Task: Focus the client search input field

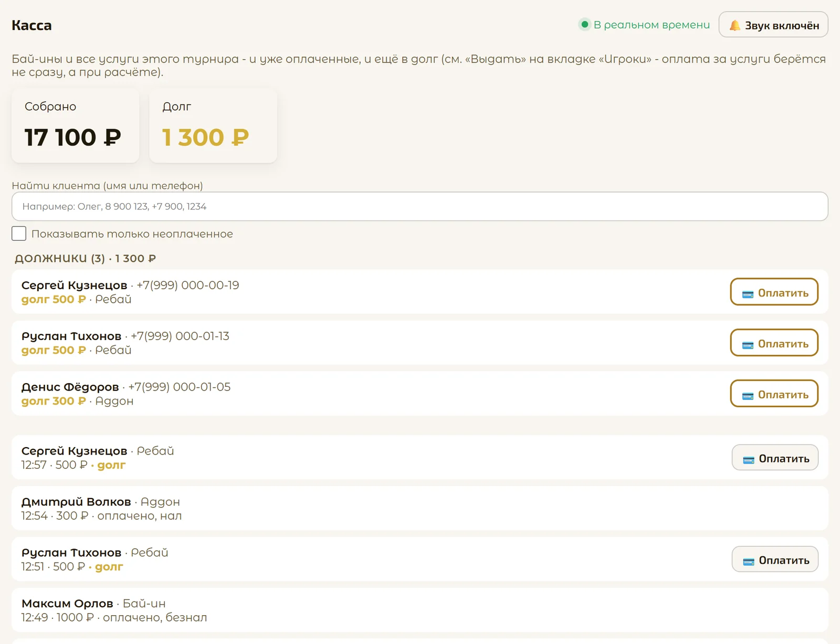Action: (420, 206)
